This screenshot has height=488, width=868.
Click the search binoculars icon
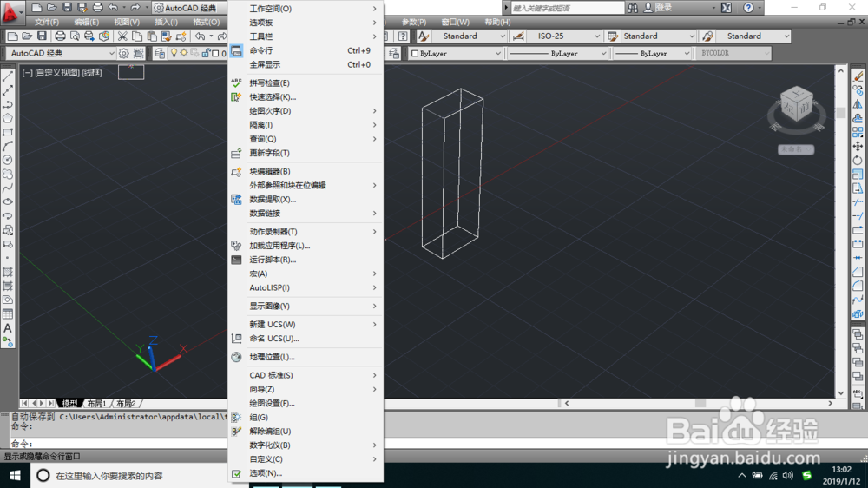[x=632, y=8]
